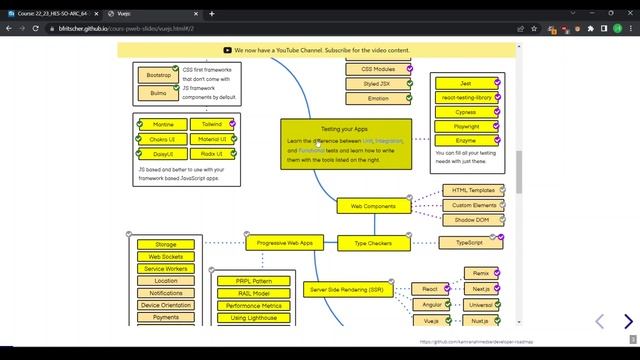Close the Course 22_23 tab
Viewport: 640px width, 360px height.
pyautogui.click(x=96, y=13)
